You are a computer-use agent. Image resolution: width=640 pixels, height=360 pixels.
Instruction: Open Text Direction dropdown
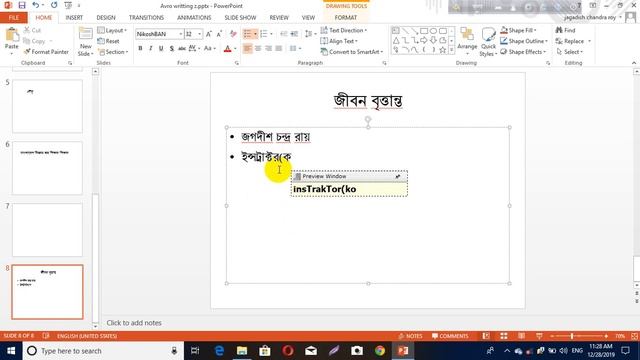click(344, 30)
